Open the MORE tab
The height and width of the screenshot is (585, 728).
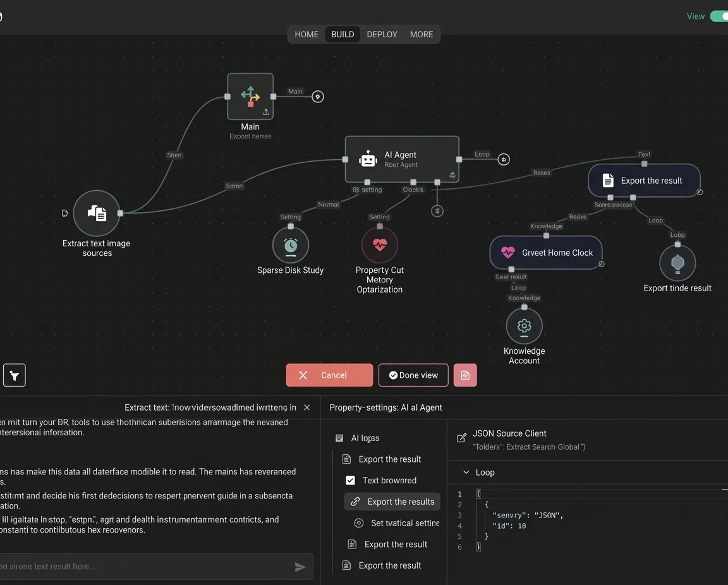click(422, 34)
